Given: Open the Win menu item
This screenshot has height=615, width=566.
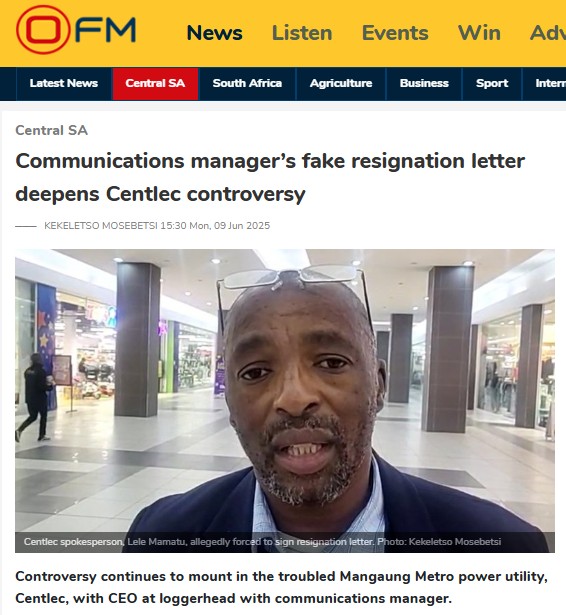Looking at the screenshot, I should click(479, 33).
